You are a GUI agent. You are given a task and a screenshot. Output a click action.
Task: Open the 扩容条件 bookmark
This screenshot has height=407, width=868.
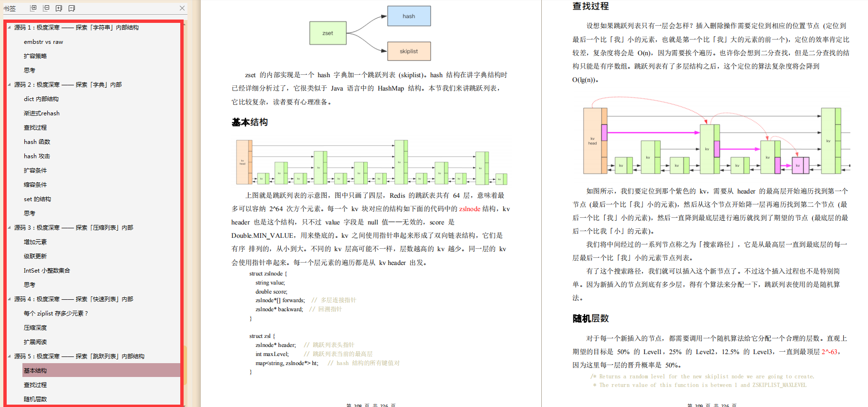pos(35,171)
